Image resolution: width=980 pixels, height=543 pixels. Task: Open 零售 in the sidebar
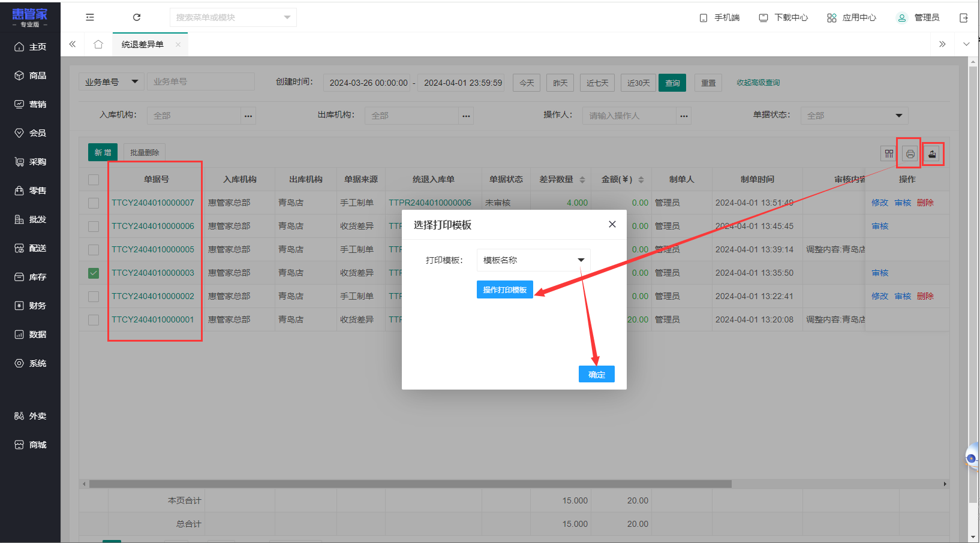[30, 191]
